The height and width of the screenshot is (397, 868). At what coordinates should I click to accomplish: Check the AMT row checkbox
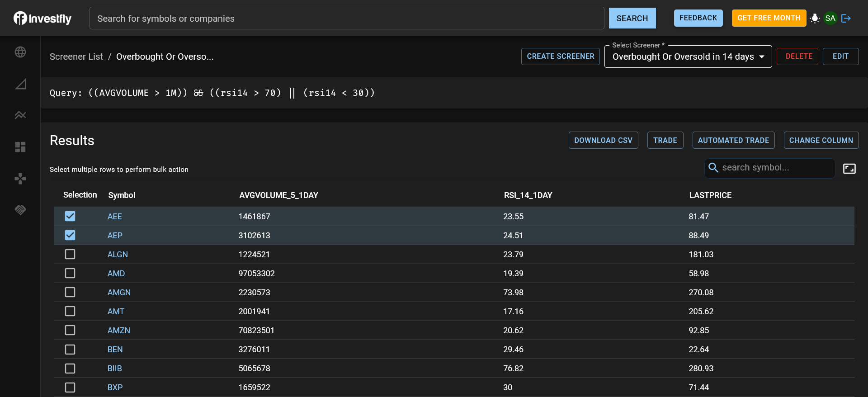point(70,311)
